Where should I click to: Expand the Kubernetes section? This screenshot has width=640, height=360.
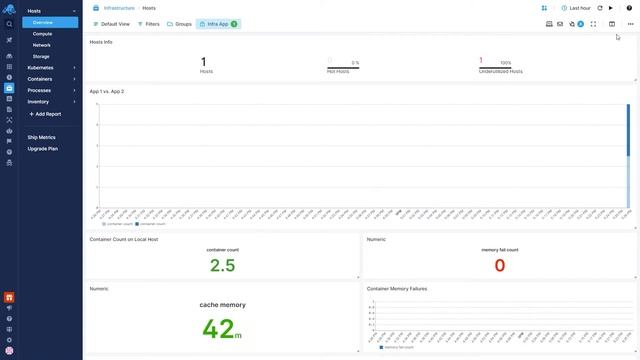click(x=74, y=68)
